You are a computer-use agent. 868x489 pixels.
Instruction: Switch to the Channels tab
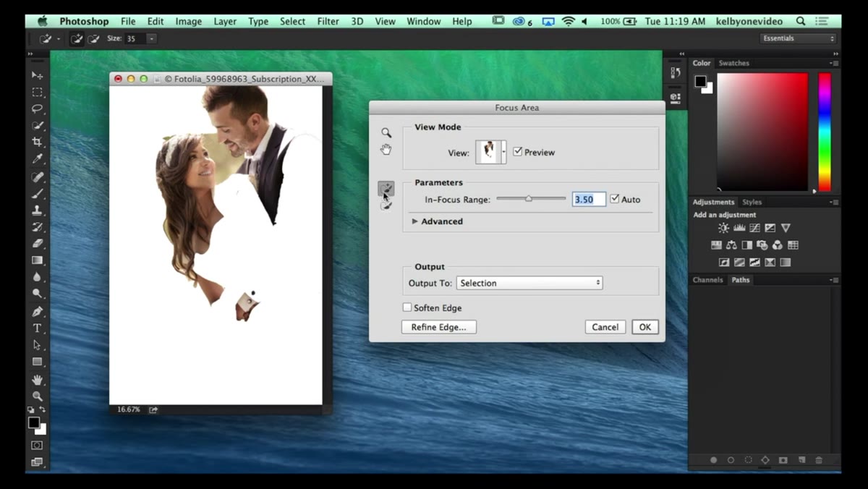(707, 280)
